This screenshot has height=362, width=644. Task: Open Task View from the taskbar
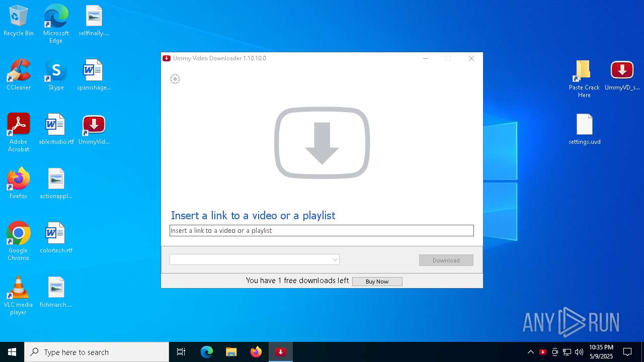click(x=181, y=352)
